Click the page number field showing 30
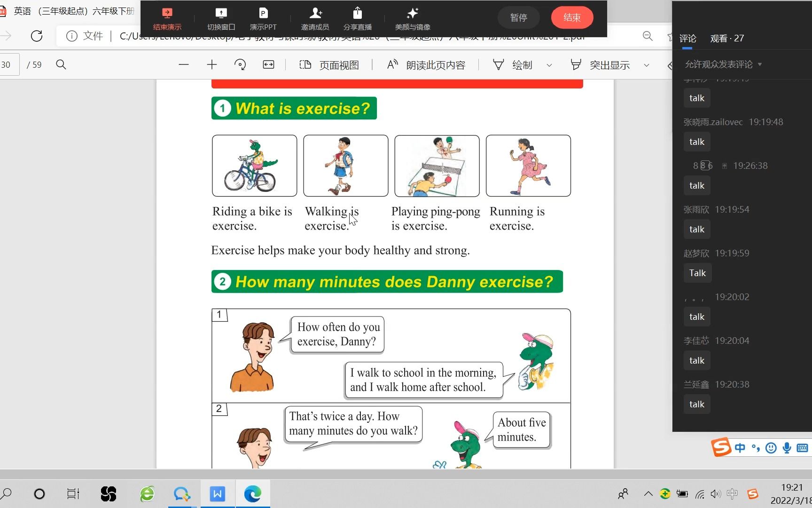812x508 pixels. (x=8, y=64)
